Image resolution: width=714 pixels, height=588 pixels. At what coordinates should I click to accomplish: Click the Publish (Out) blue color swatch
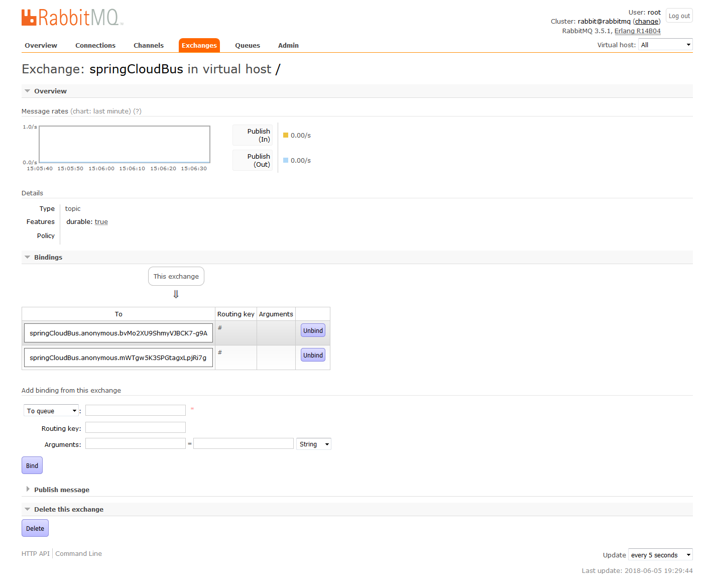click(x=286, y=160)
